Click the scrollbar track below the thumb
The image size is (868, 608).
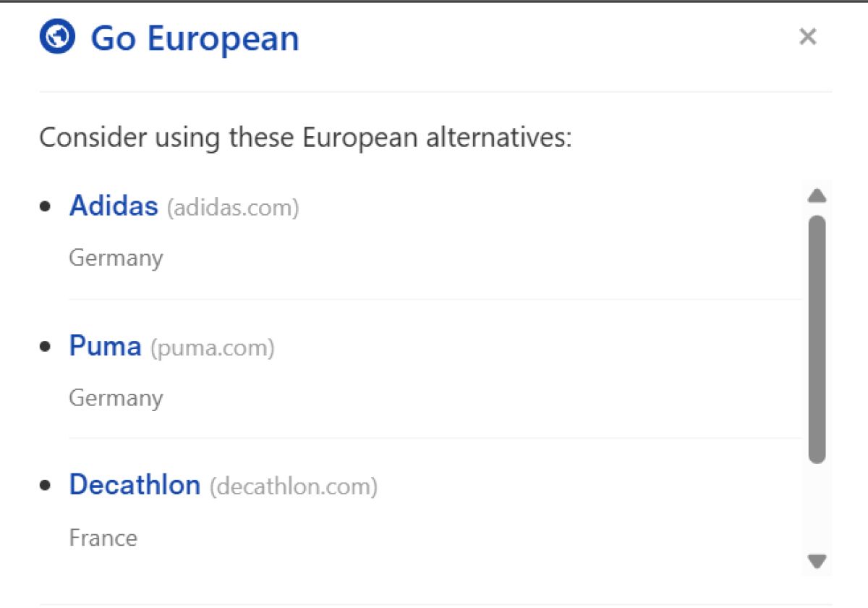817,507
